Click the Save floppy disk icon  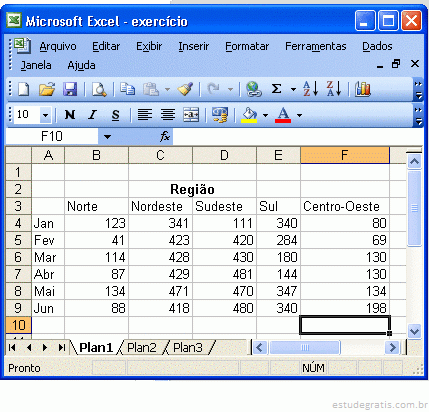click(x=70, y=89)
